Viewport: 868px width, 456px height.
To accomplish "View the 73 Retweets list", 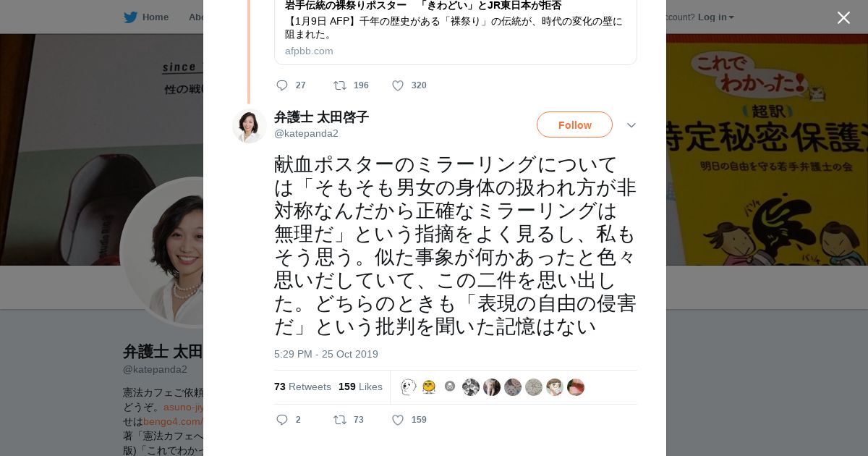I will click(x=302, y=387).
